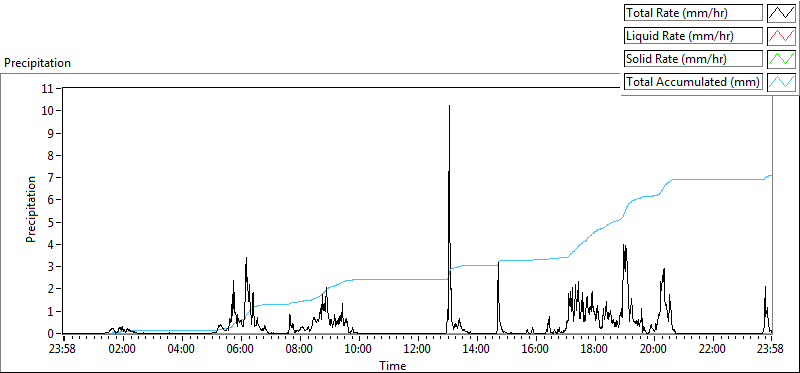Image resolution: width=800 pixels, height=373 pixels.
Task: Click the 3 value on the y-axis
Action: coord(52,267)
